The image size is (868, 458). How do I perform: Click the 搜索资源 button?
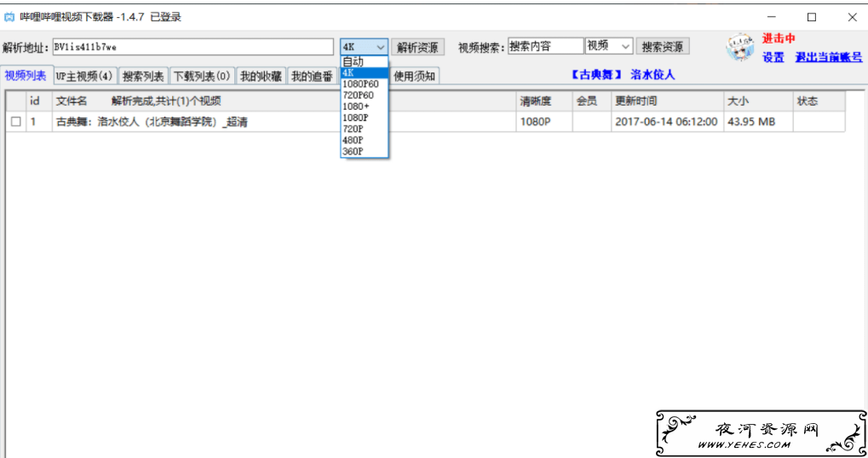tap(663, 47)
